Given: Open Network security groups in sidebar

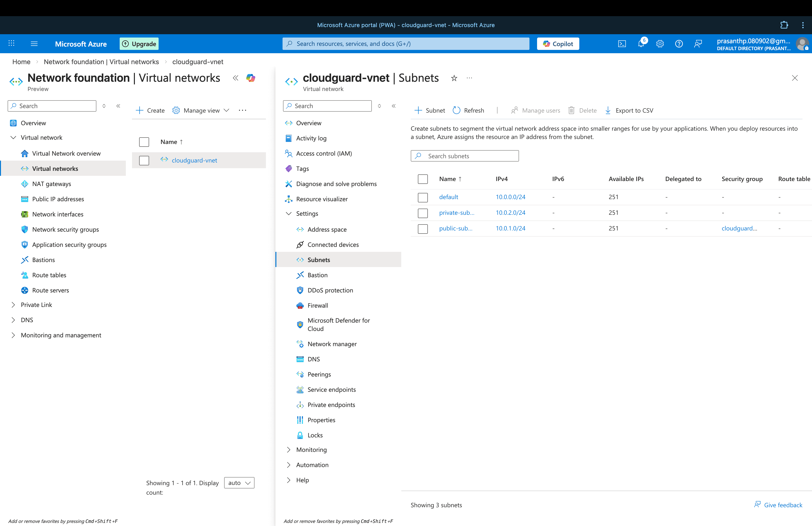Looking at the screenshot, I should click(65, 229).
